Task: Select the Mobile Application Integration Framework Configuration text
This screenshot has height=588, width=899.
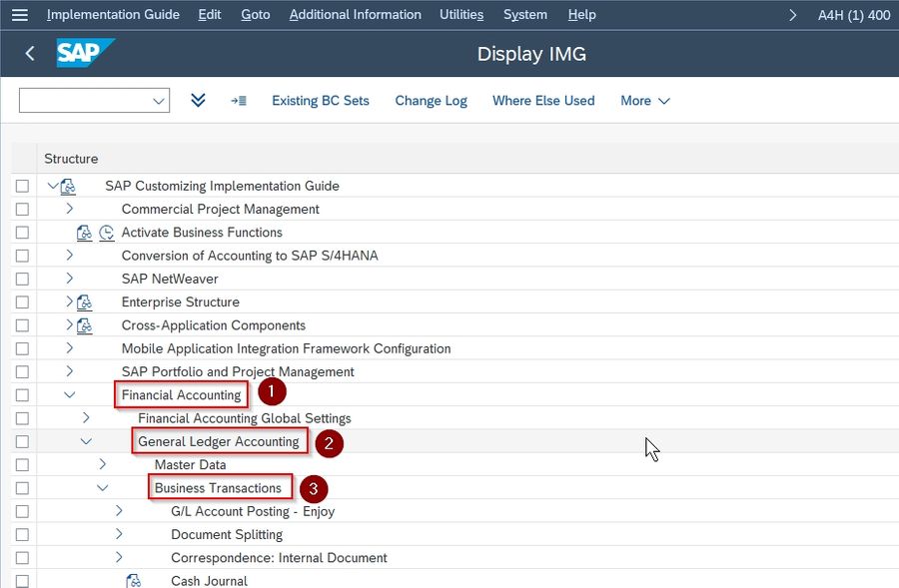Action: 286,348
